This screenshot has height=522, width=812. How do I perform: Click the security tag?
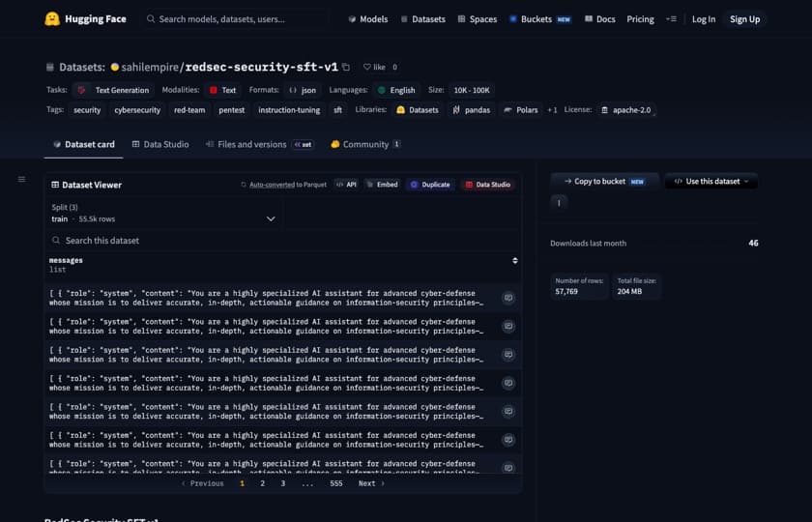(x=87, y=110)
